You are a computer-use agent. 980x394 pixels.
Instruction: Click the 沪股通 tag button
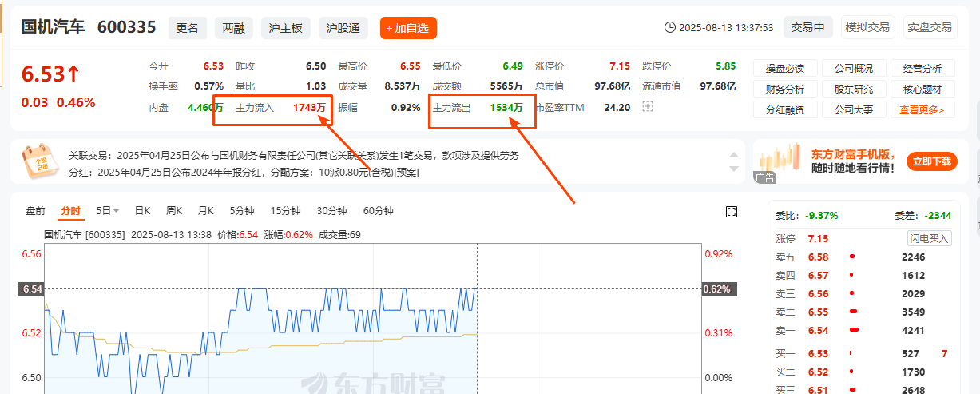pos(343,28)
